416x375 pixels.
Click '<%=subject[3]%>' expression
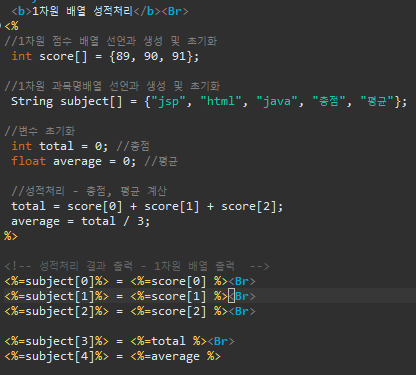pyautogui.click(x=56, y=341)
